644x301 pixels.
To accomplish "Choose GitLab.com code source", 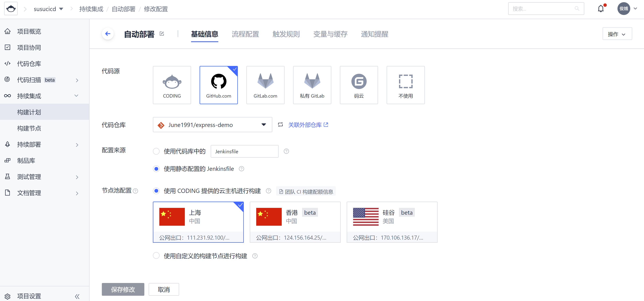I will tap(265, 85).
